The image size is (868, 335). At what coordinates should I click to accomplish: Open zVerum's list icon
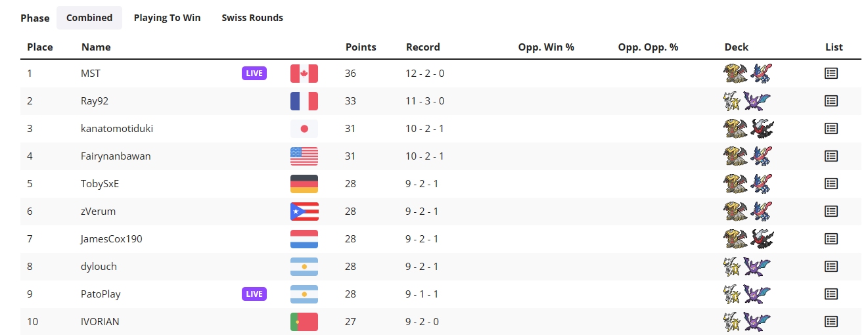click(831, 212)
